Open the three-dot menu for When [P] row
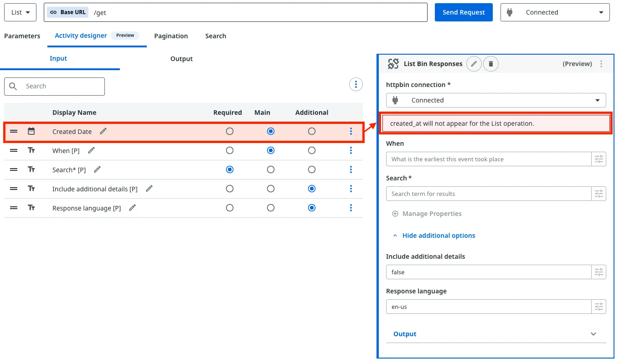619x364 pixels. click(351, 150)
